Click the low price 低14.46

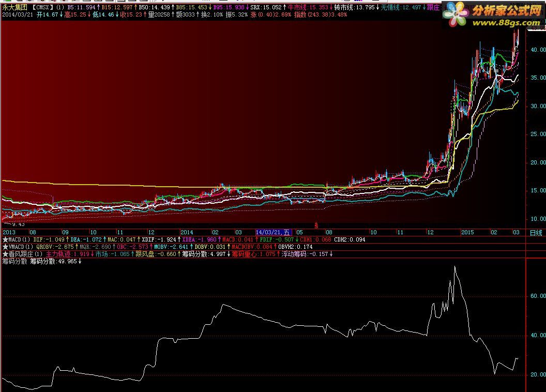point(103,14)
